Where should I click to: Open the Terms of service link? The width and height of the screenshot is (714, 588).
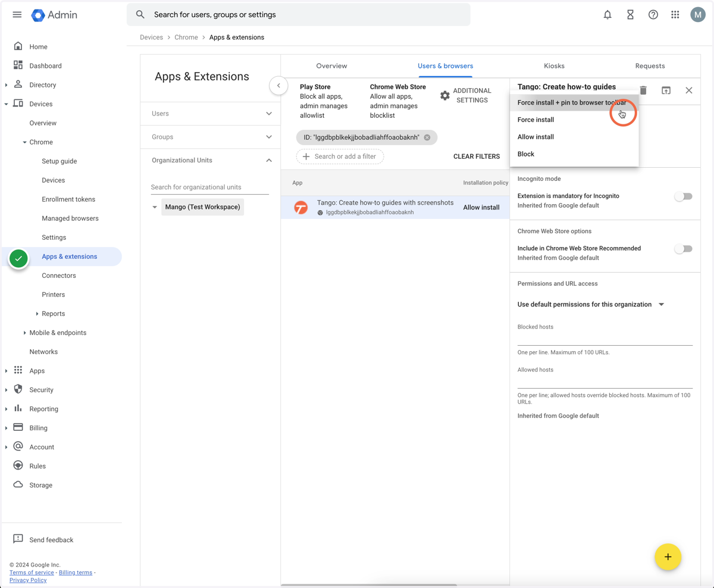point(32,573)
